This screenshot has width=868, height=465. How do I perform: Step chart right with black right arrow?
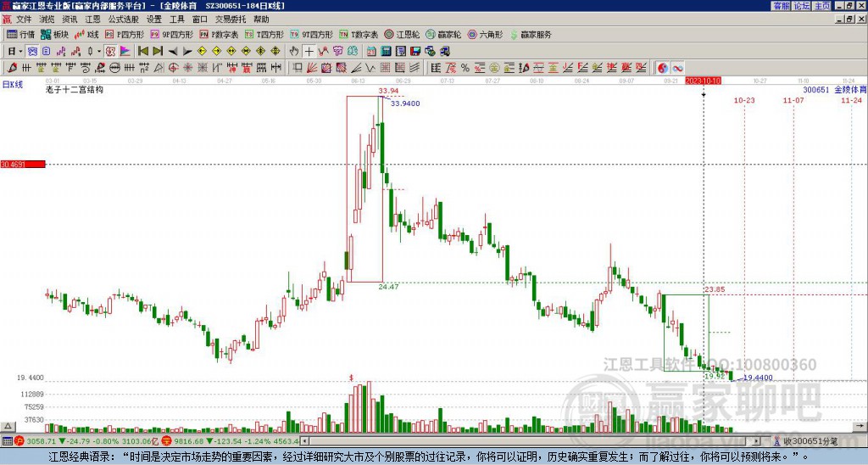pos(187,51)
